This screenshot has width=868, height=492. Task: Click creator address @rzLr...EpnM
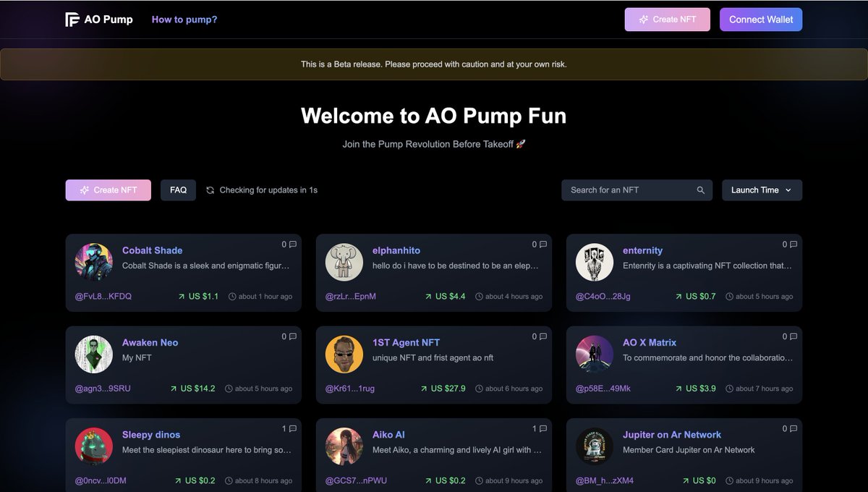coord(351,297)
